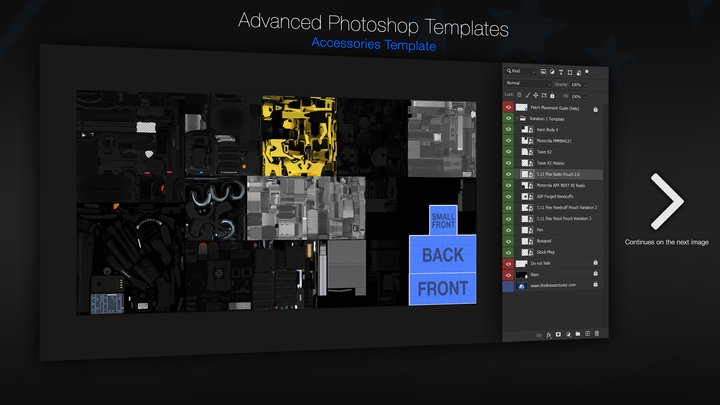Screen dimensions: 720x405
Task: Hide the Axon Body 4 layer
Action: [508, 129]
